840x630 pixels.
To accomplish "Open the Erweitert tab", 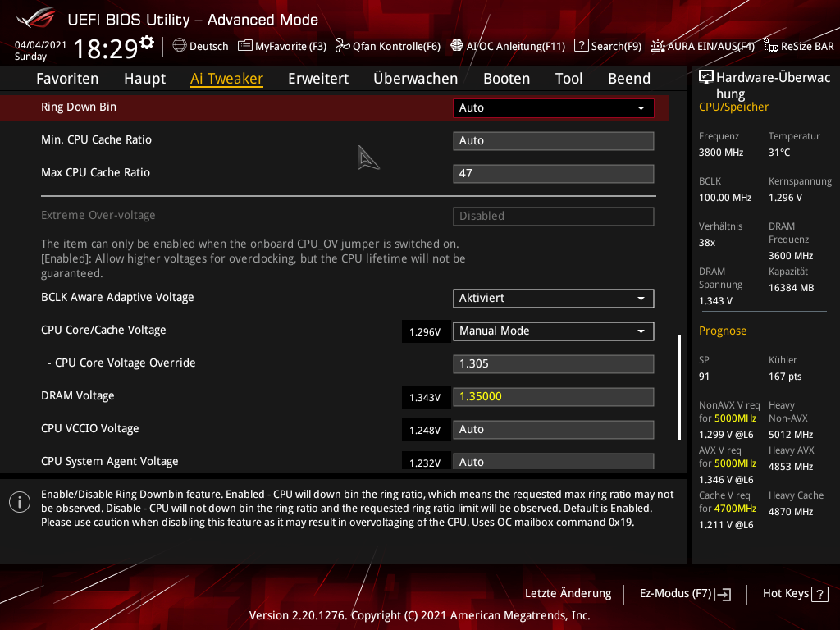I will pyautogui.click(x=318, y=79).
